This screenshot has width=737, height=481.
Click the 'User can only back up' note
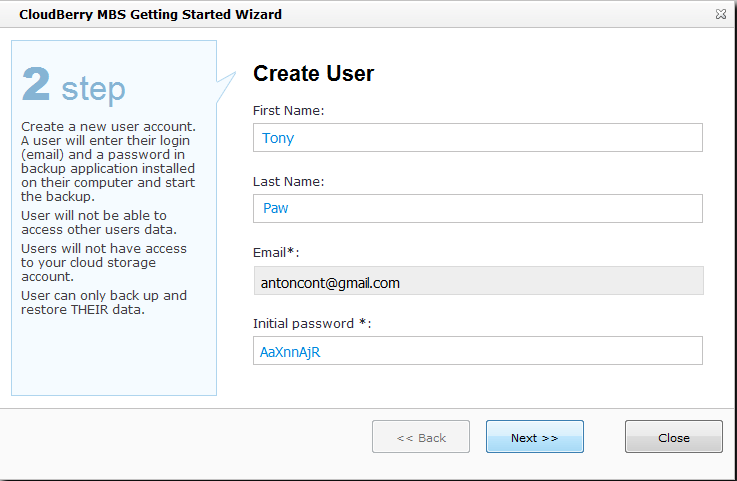click(104, 302)
